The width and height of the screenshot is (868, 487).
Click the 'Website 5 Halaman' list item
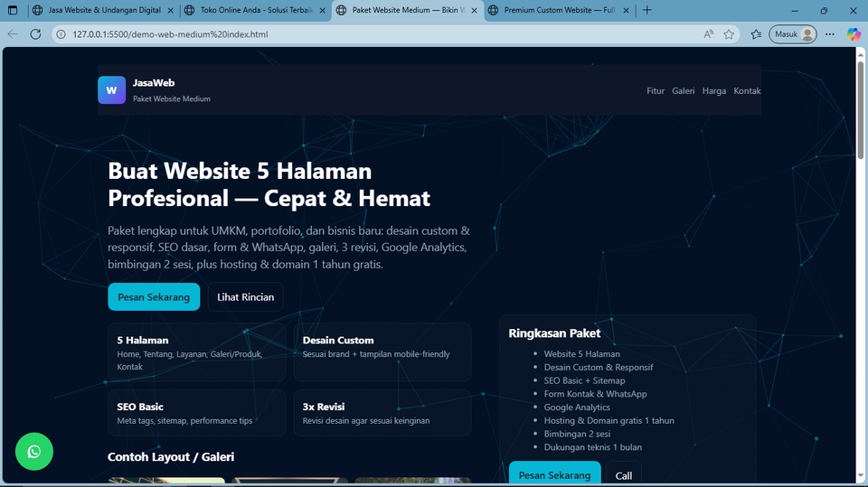click(x=581, y=353)
